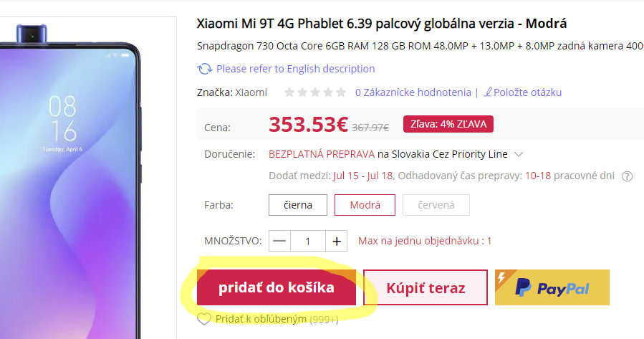Click the star rating icons
The height and width of the screenshot is (339, 644).
pyautogui.click(x=314, y=92)
